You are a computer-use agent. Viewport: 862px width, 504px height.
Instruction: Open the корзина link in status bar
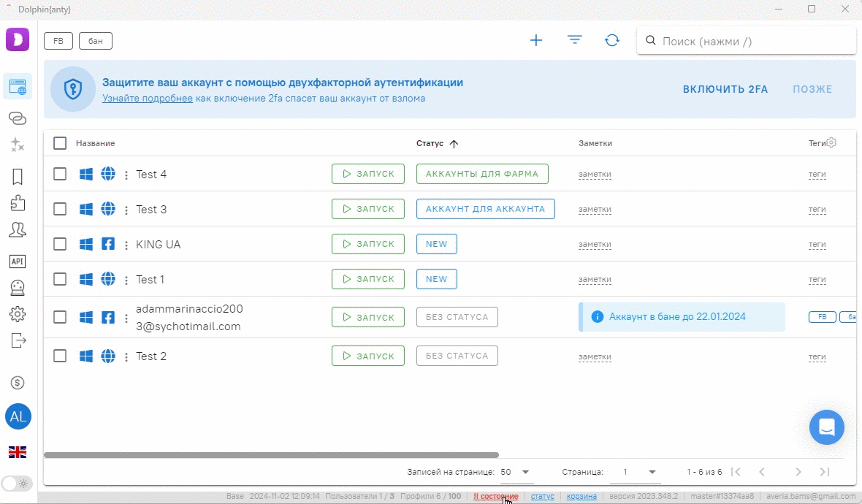(x=581, y=497)
